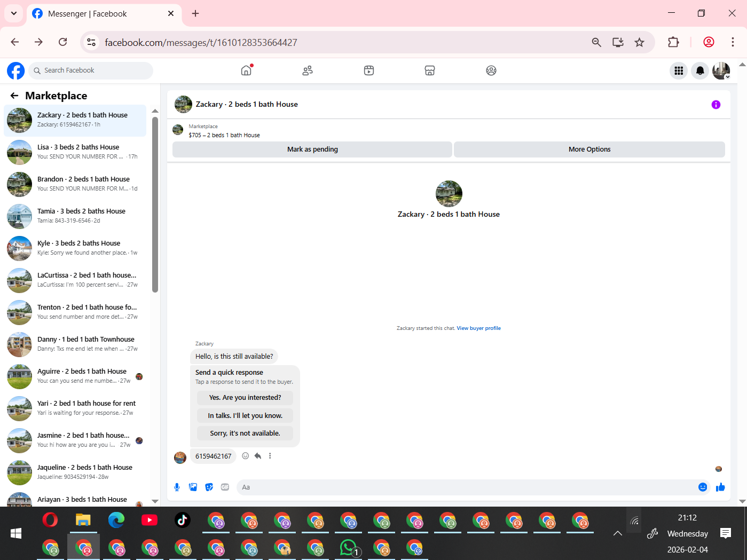The height and width of the screenshot is (560, 747).
Task: Send quick response Yes. Are you interested?
Action: [245, 398]
